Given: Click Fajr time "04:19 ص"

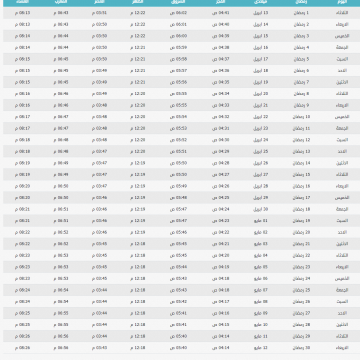Looking at the screenshot, I should coord(220,267).
